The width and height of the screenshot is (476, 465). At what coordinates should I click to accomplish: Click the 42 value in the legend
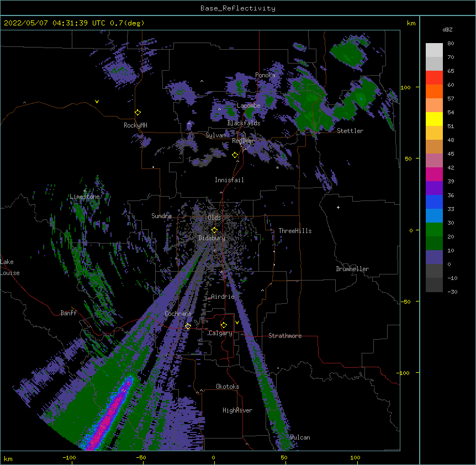[451, 167]
